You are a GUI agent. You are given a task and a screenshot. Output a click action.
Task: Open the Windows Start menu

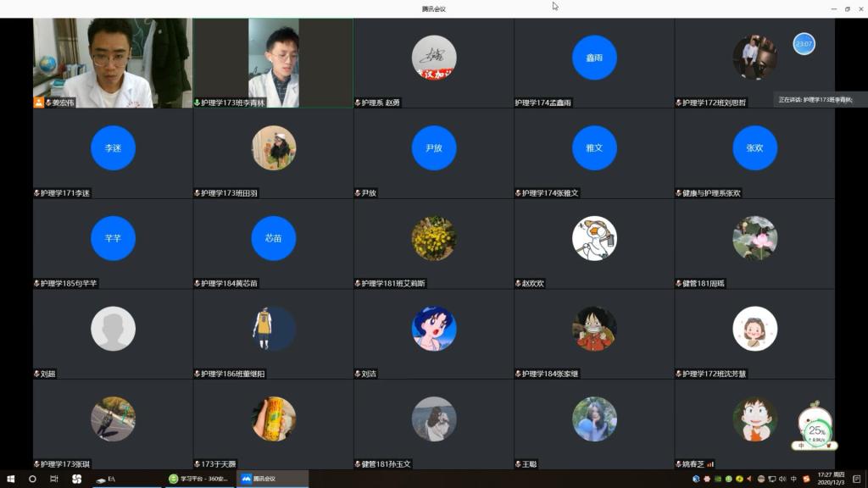point(11,479)
